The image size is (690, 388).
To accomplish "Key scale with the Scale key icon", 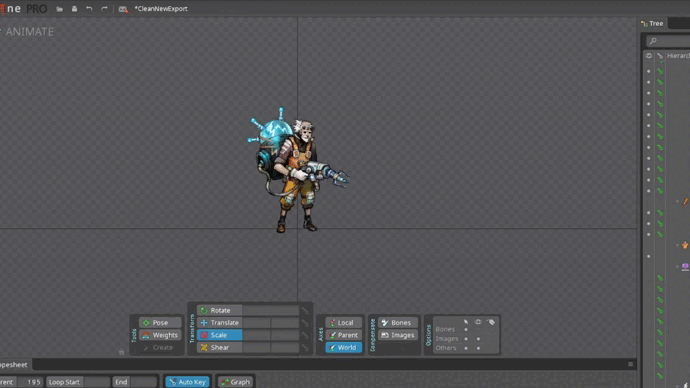I will [305, 335].
